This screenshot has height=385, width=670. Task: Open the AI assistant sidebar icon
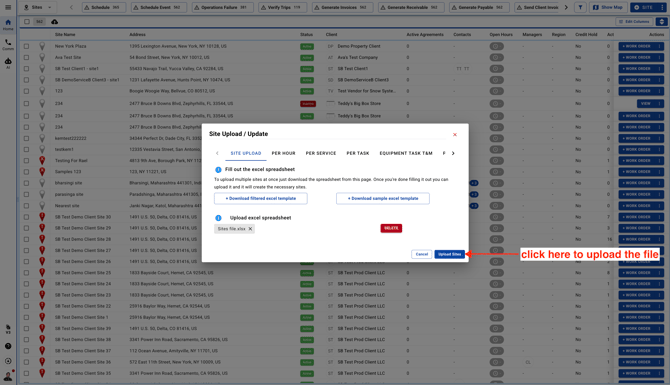pos(8,63)
